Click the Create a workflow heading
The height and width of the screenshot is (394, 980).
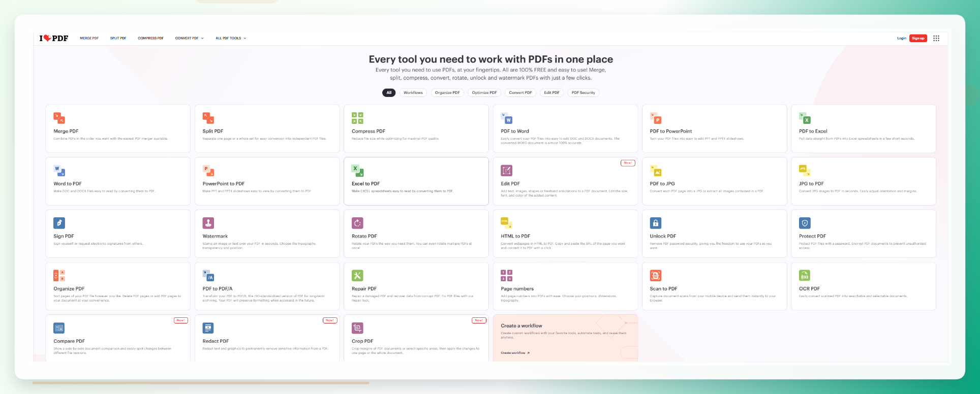pyautogui.click(x=522, y=326)
